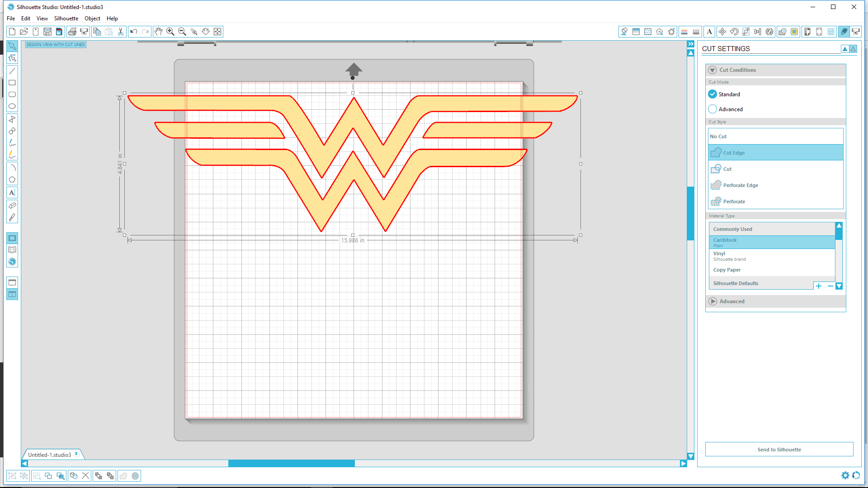Click horizontal scroll left arrow
This screenshot has width=868, height=488.
(x=25, y=463)
